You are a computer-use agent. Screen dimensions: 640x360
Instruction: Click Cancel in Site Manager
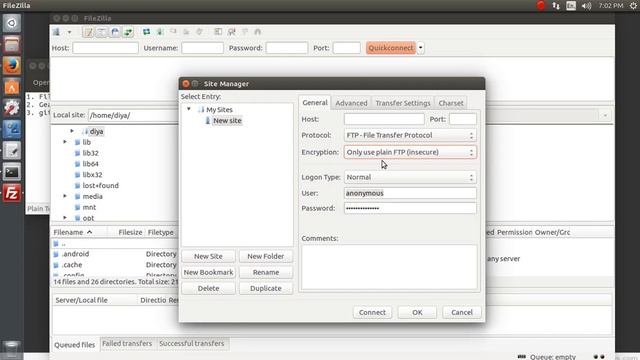(462, 312)
